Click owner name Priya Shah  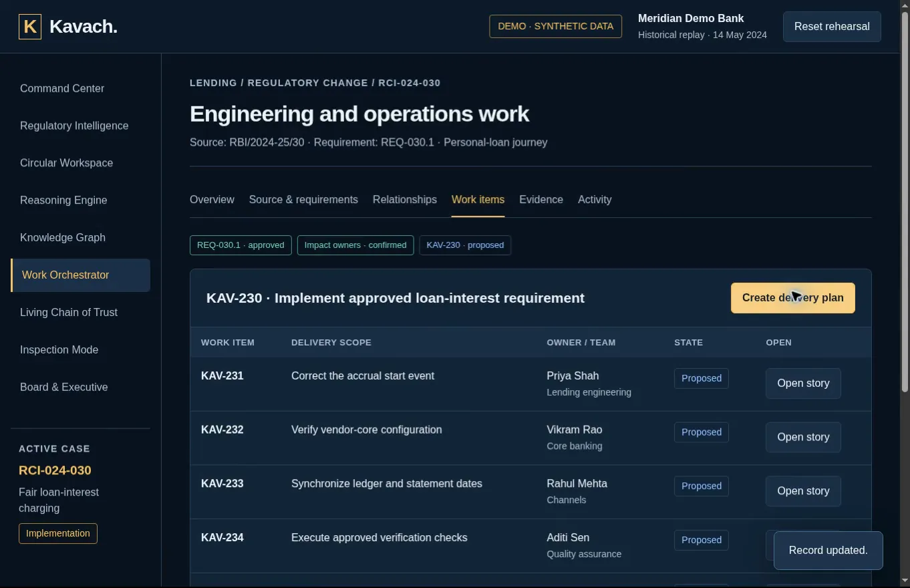[573, 376]
